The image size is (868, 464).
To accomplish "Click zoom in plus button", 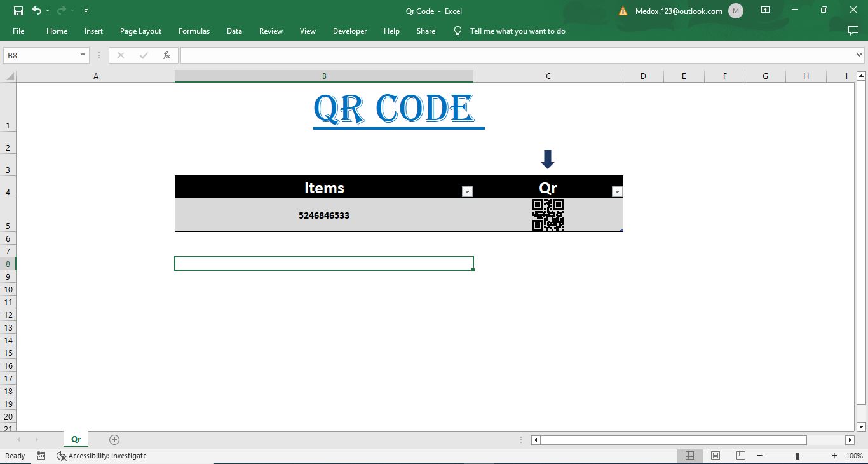I will [835, 456].
